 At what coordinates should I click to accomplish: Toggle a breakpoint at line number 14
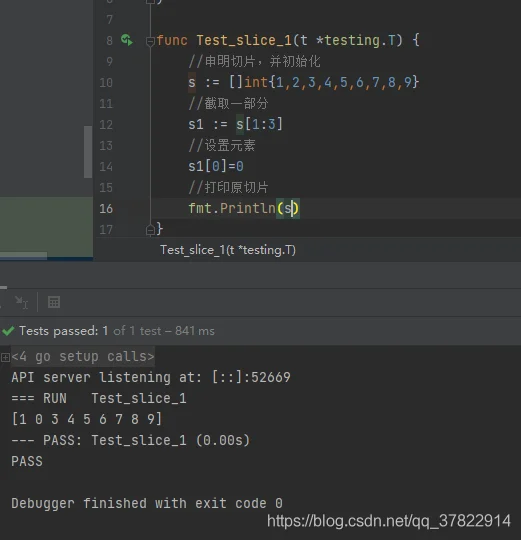[x=106, y=167]
